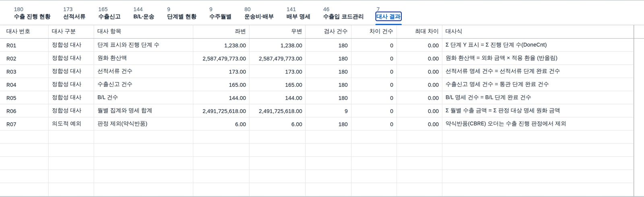Select row R07 cell
This screenshot has width=644, height=197.
pyautogui.click(x=24, y=124)
